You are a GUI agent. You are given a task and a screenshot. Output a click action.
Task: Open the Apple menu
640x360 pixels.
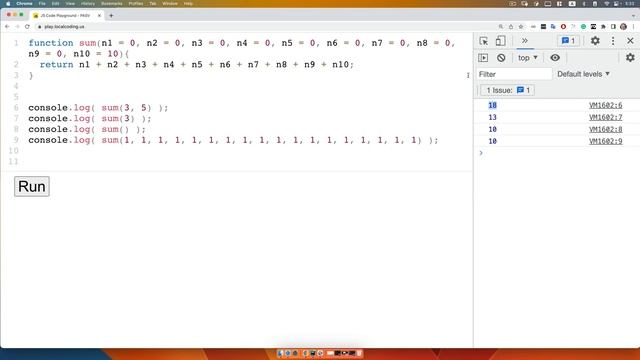point(8,3)
